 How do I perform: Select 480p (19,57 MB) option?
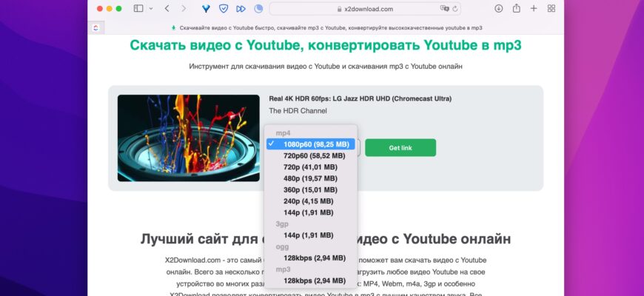click(x=310, y=178)
